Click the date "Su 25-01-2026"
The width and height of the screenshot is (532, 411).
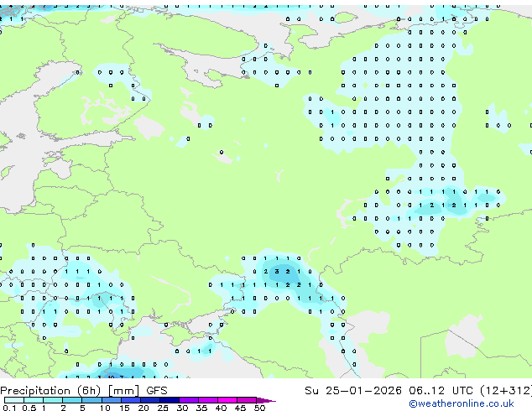pyautogui.click(x=353, y=391)
